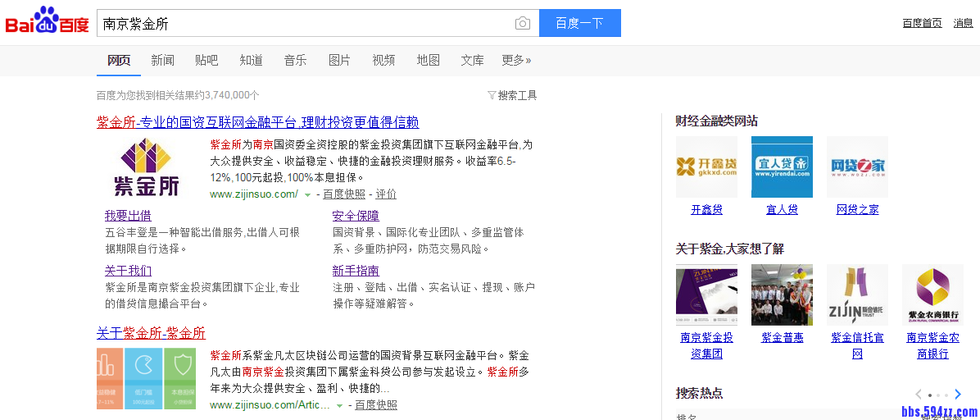Open the 紫金普惠 text link
Screen dimensions: 980x420
(x=782, y=337)
